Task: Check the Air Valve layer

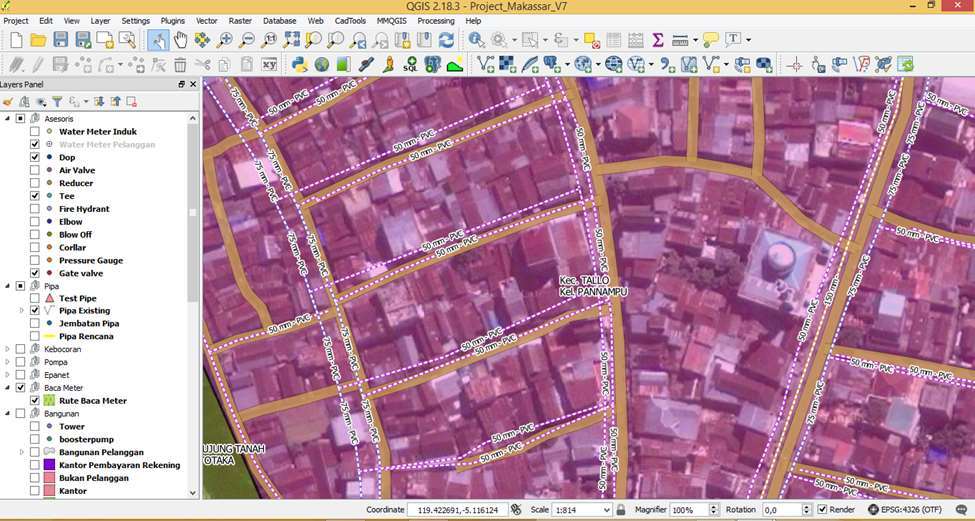Action: 35,170
